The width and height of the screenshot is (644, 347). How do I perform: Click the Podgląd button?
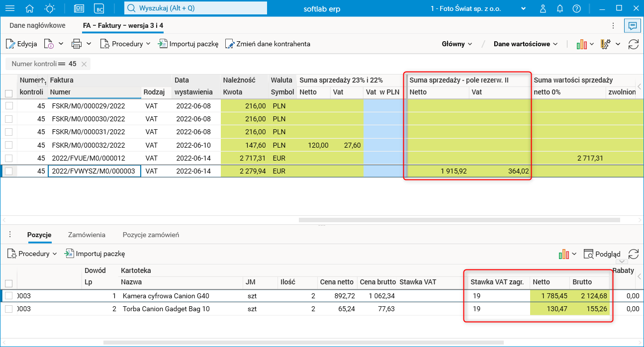point(602,254)
